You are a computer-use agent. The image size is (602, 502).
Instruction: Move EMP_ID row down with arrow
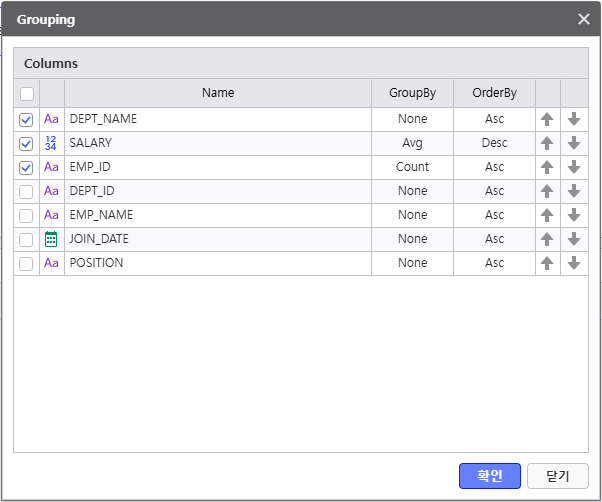(x=574, y=167)
